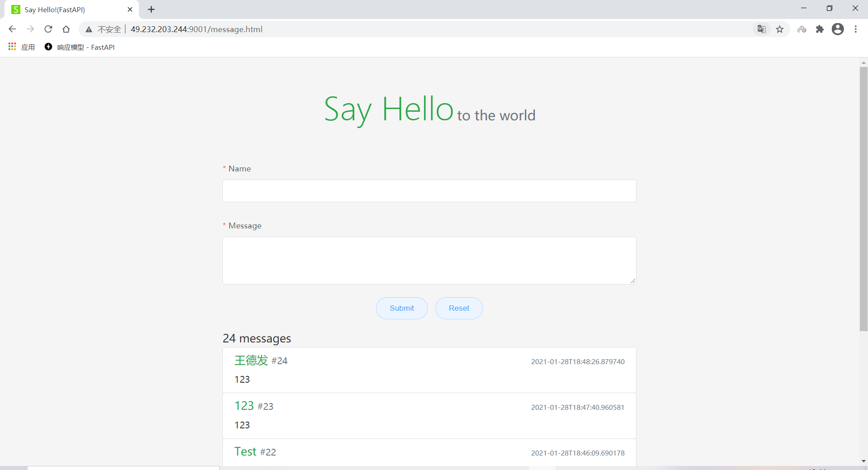Focus the Message text area

pos(429,261)
